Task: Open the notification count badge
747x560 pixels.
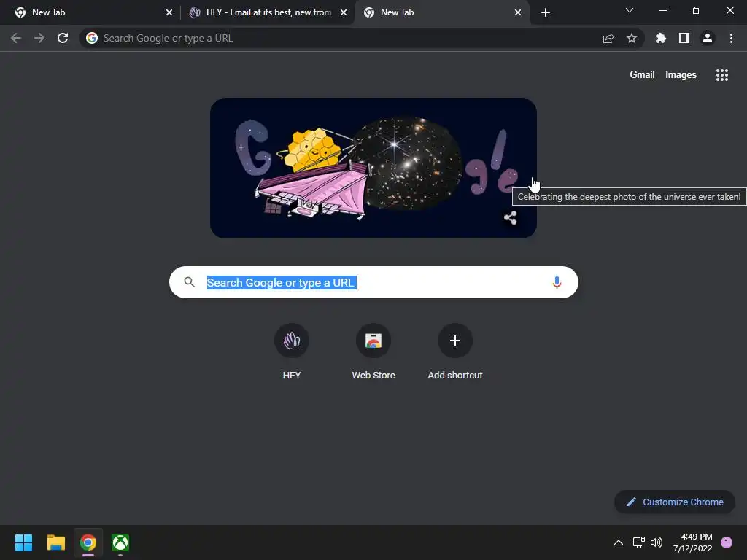Action: 727,542
